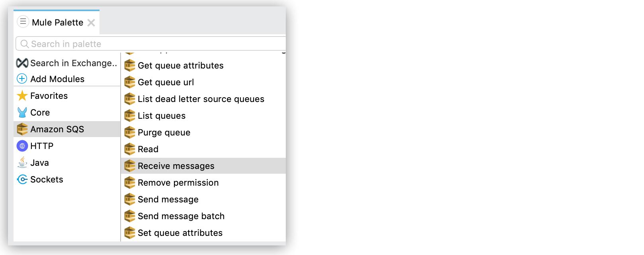Click the HTTP globe icon
The image size is (644, 255).
[22, 146]
